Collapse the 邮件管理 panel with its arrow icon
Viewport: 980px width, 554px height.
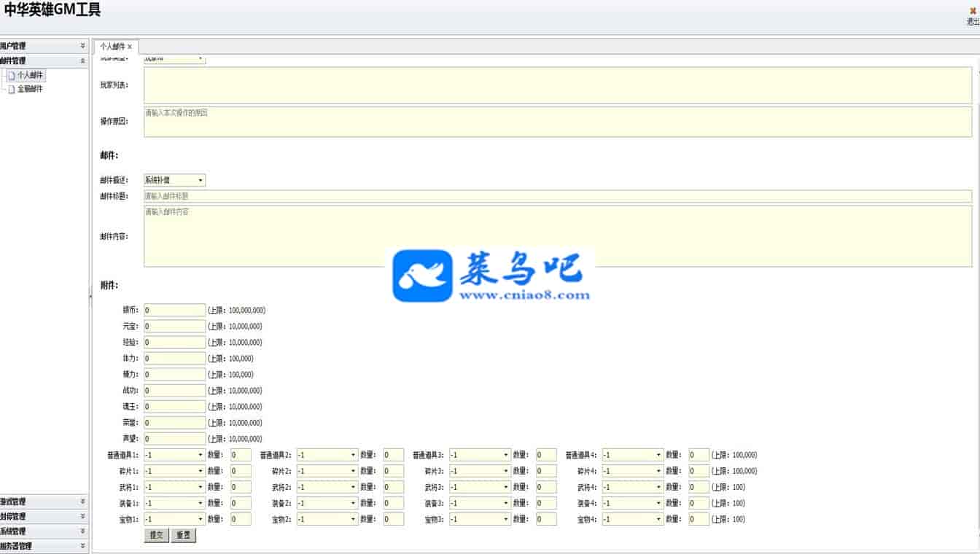82,61
